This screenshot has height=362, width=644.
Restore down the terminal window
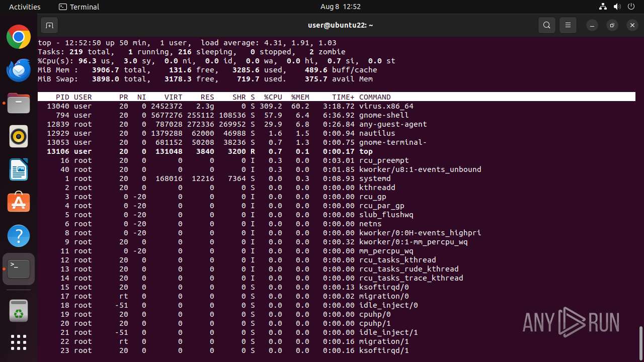point(612,25)
